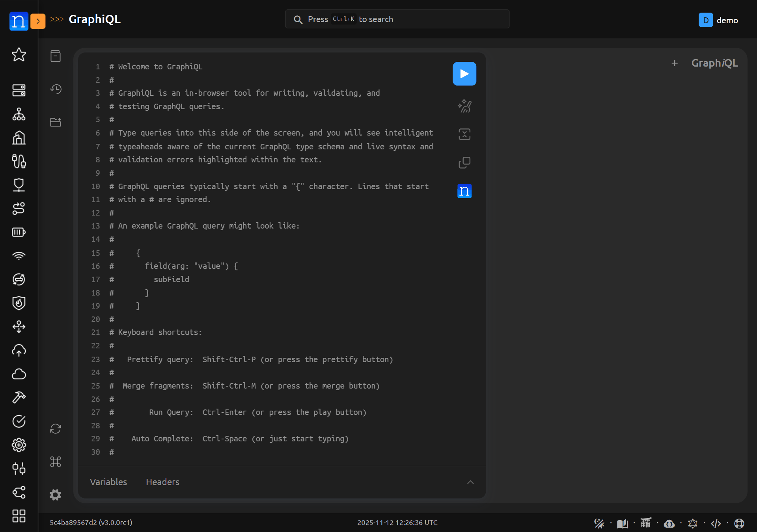This screenshot has height=532, width=757.
Task: Click the blue Nautobot icon in the editor toolbar
Action: (x=464, y=191)
